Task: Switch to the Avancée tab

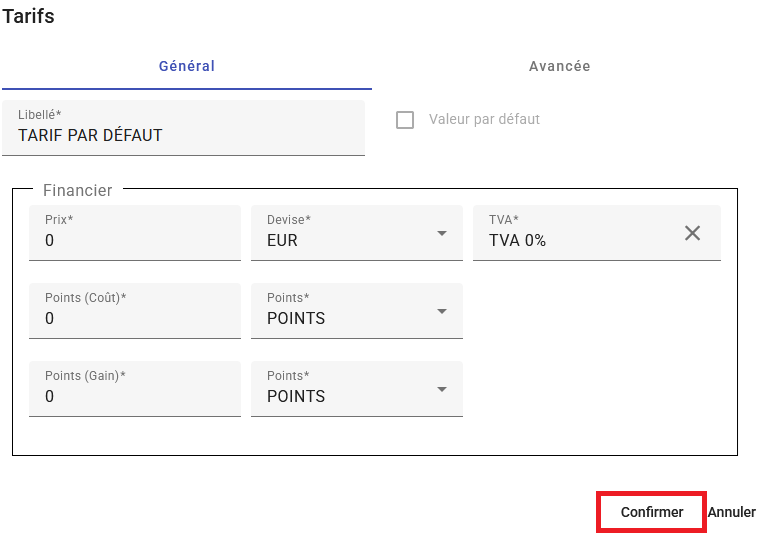Action: pyautogui.click(x=559, y=67)
